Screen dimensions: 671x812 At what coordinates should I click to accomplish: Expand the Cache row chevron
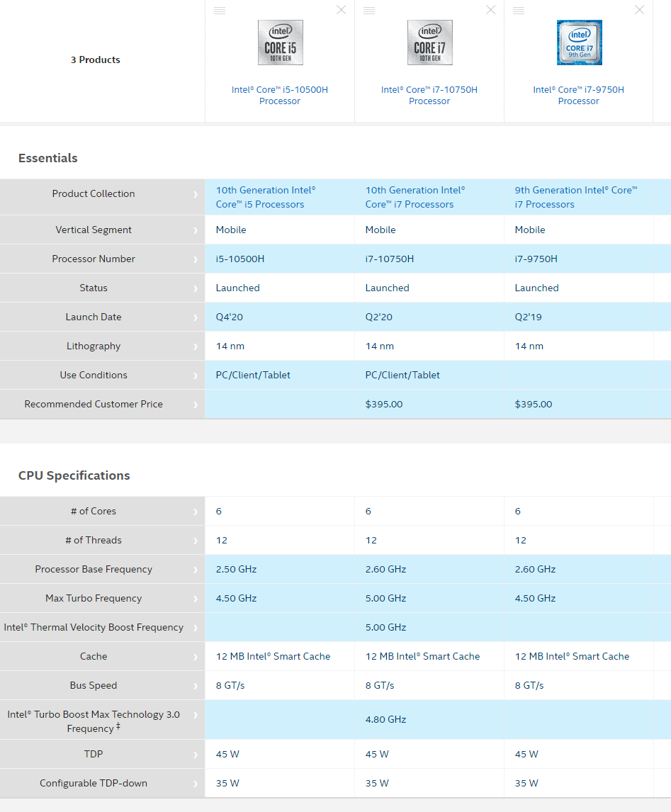[x=196, y=657]
